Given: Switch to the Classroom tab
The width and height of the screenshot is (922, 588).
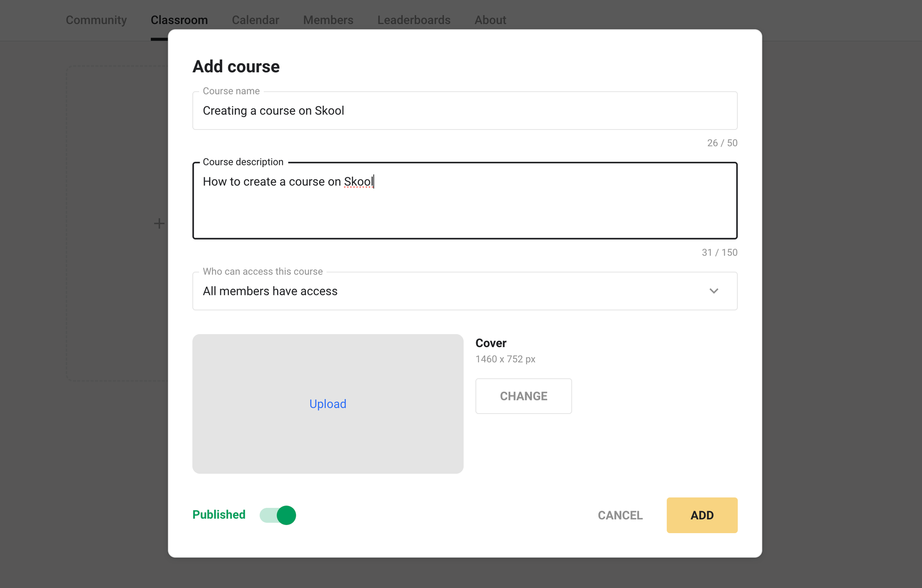Looking at the screenshot, I should click(x=179, y=20).
